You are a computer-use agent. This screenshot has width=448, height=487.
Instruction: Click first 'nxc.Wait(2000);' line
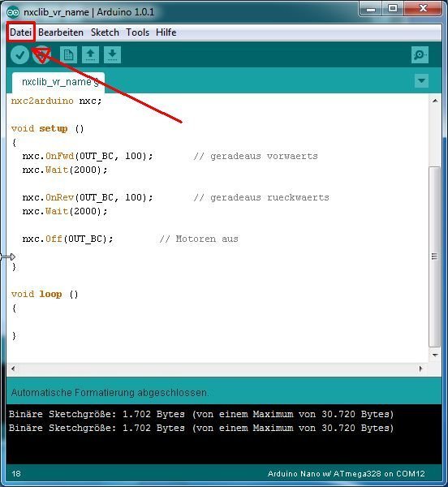pos(65,170)
